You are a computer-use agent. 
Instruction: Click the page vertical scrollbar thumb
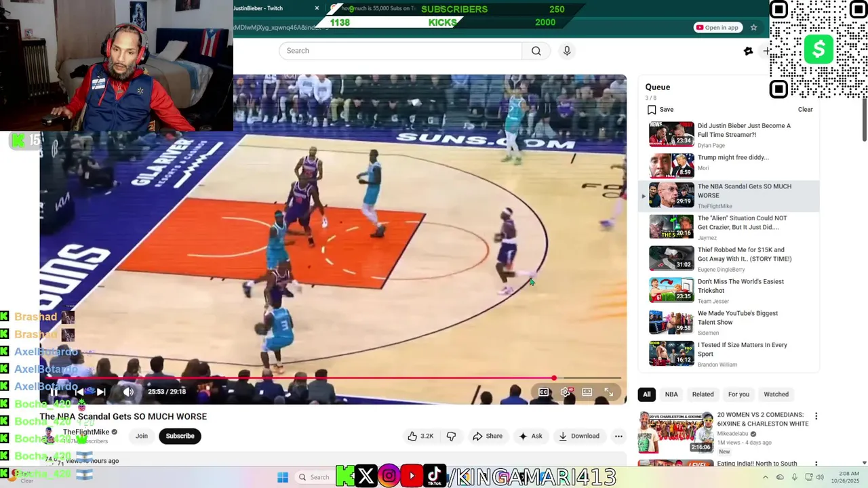864,121
